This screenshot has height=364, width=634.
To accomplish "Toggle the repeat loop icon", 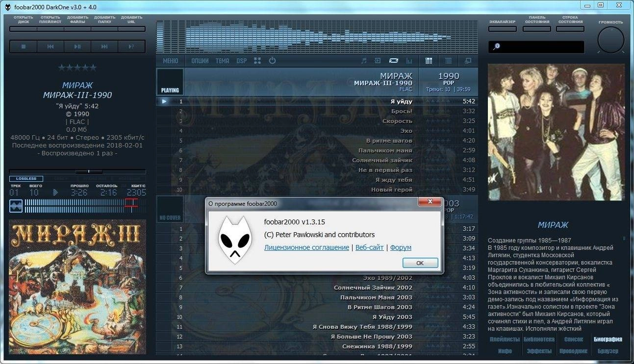I will [393, 61].
